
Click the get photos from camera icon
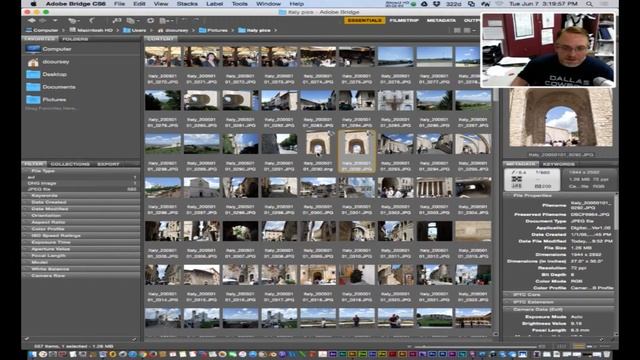(x=117, y=20)
